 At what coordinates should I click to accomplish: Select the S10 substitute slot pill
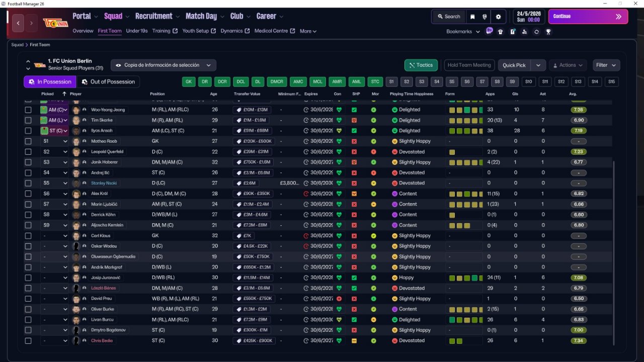(528, 81)
